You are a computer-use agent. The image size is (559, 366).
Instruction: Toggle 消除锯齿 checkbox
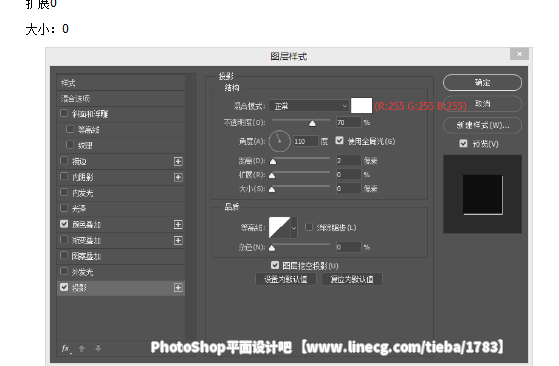coord(309,227)
